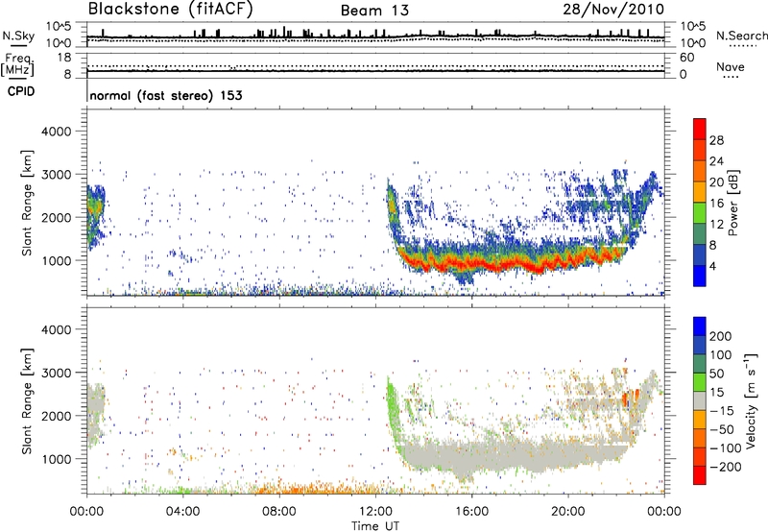Click the '10^5' label left of the N.Sky panel
Image resolution: width=768 pixels, height=532 pixels.
tap(59, 26)
